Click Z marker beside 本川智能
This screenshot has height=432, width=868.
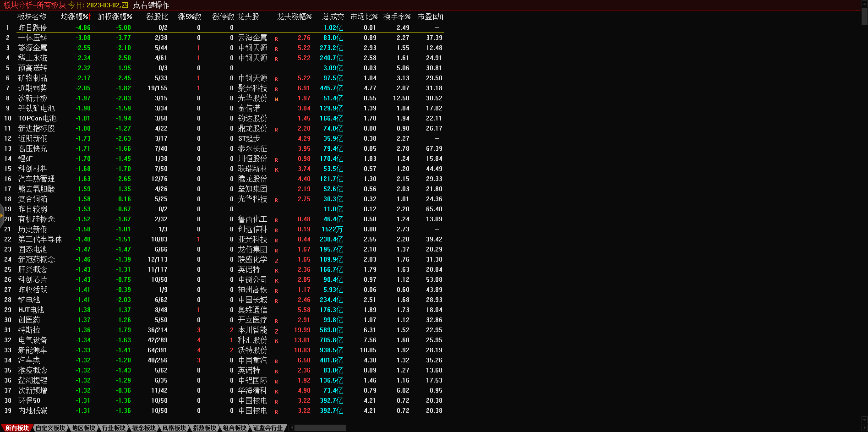[x=276, y=331]
